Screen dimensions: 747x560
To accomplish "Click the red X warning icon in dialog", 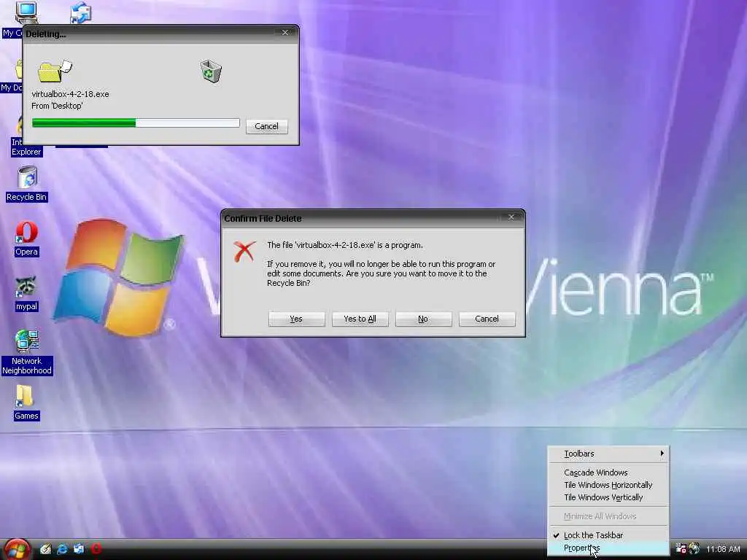I will point(244,251).
